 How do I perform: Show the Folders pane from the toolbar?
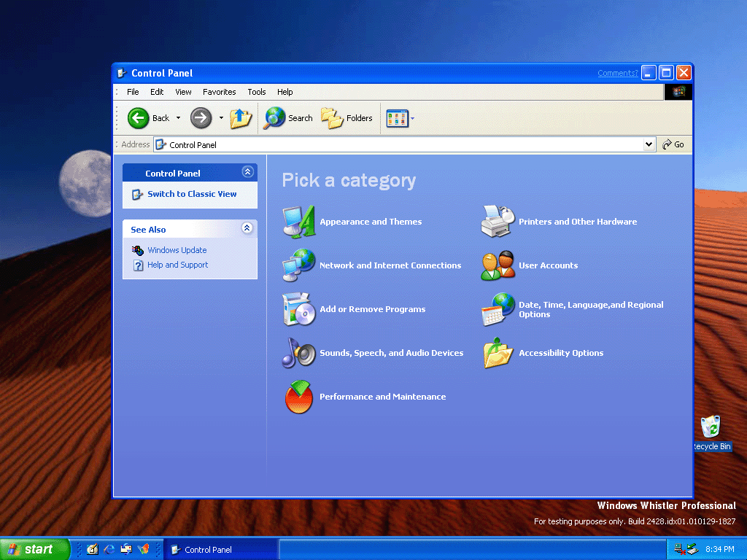coord(347,118)
